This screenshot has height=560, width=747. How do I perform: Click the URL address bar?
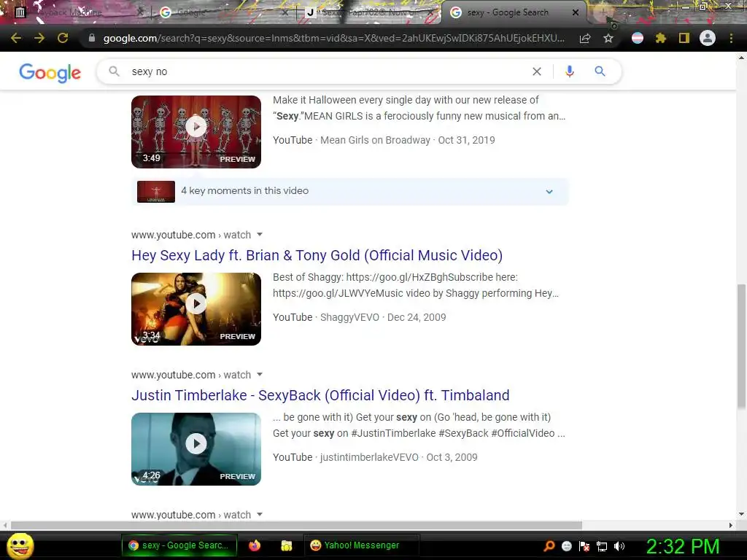tap(333, 38)
